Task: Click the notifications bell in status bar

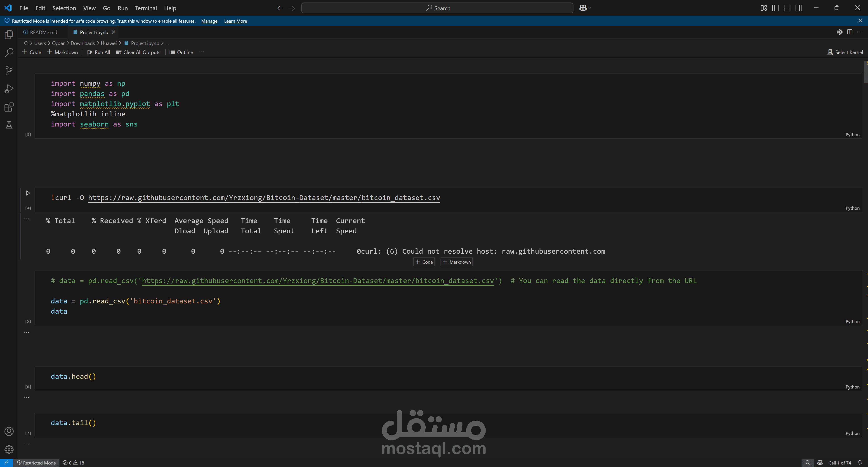Action: click(x=860, y=463)
